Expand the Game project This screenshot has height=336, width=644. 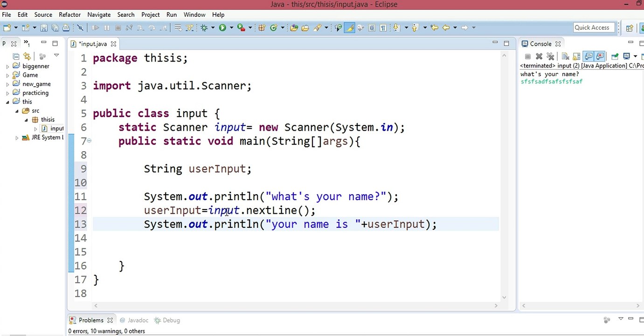coord(7,75)
